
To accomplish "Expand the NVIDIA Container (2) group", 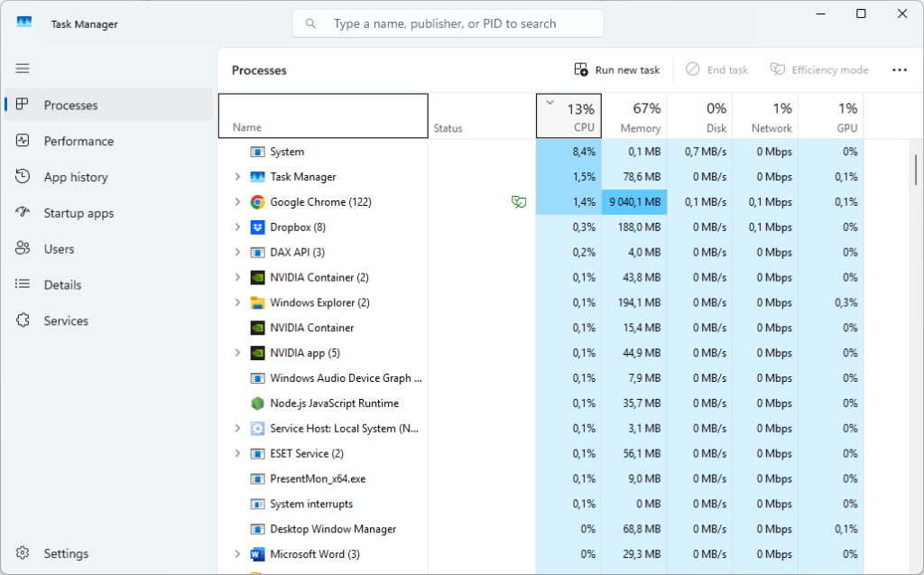I will click(237, 278).
